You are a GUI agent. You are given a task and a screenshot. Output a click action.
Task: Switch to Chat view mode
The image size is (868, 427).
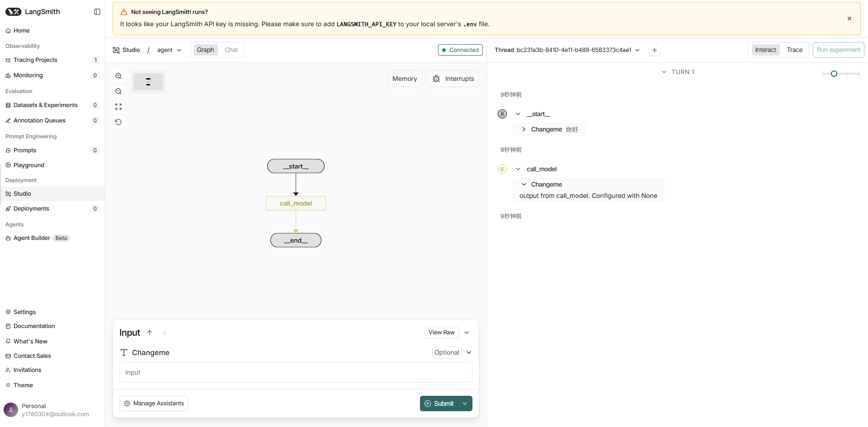[231, 50]
